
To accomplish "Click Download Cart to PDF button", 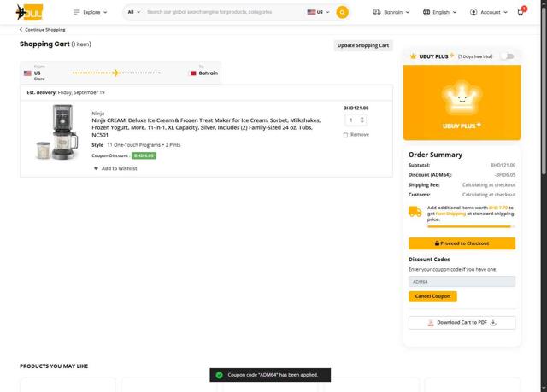I will [462, 323].
